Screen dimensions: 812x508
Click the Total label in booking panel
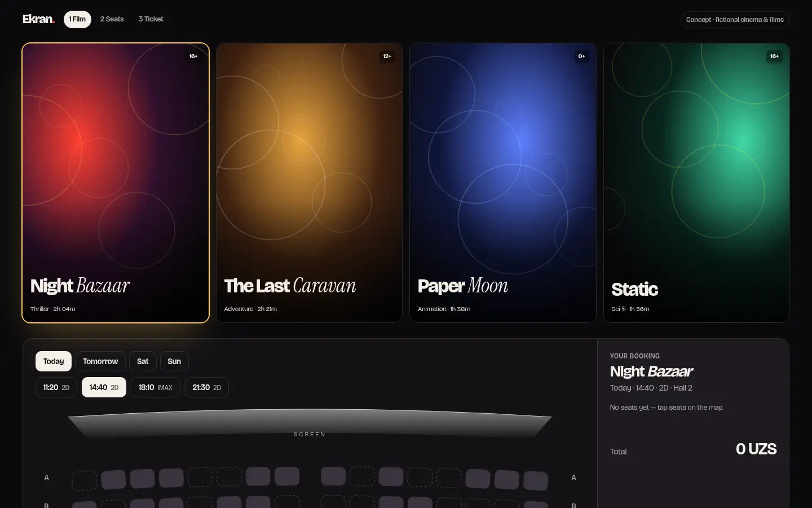click(618, 452)
